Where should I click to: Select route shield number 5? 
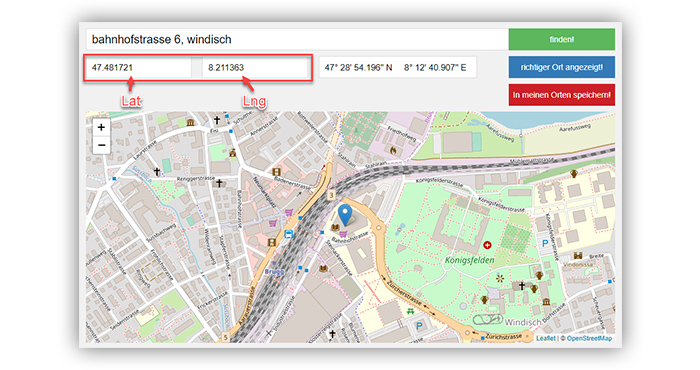click(x=225, y=337)
